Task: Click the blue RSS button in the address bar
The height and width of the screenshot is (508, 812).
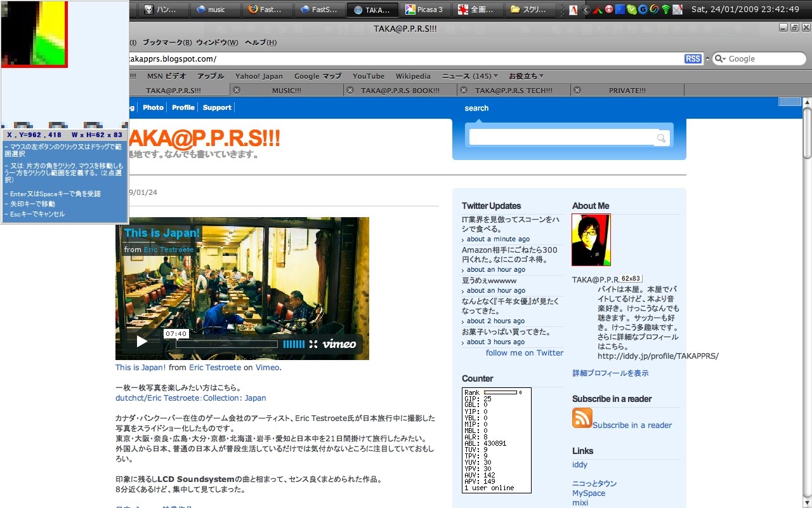Action: click(x=693, y=58)
